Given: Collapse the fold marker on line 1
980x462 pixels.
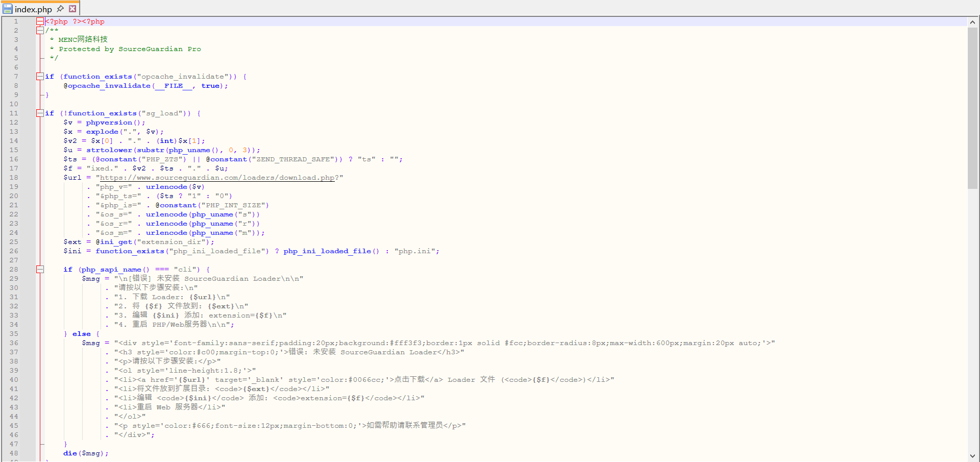Looking at the screenshot, I should [x=40, y=21].
